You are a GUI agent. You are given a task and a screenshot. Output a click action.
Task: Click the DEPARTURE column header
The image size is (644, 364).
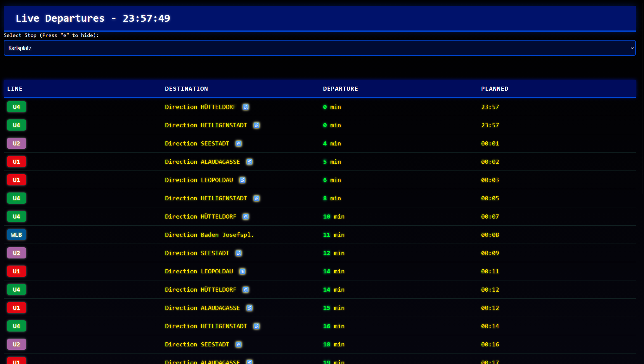[x=340, y=89]
